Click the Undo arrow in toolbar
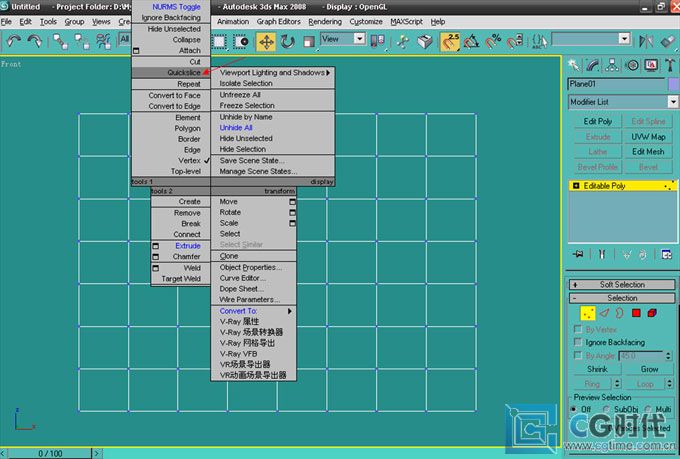Image resolution: width=680 pixels, height=459 pixels. point(14,41)
